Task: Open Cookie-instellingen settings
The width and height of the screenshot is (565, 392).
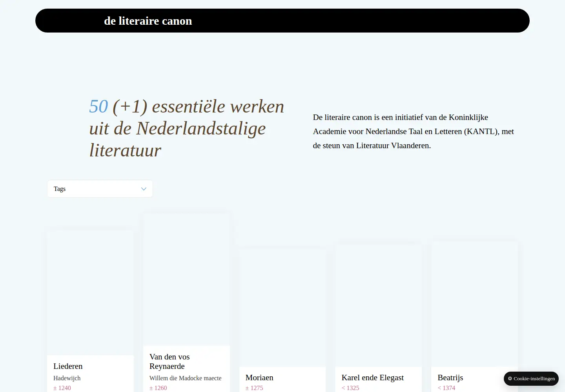Action: pyautogui.click(x=531, y=379)
